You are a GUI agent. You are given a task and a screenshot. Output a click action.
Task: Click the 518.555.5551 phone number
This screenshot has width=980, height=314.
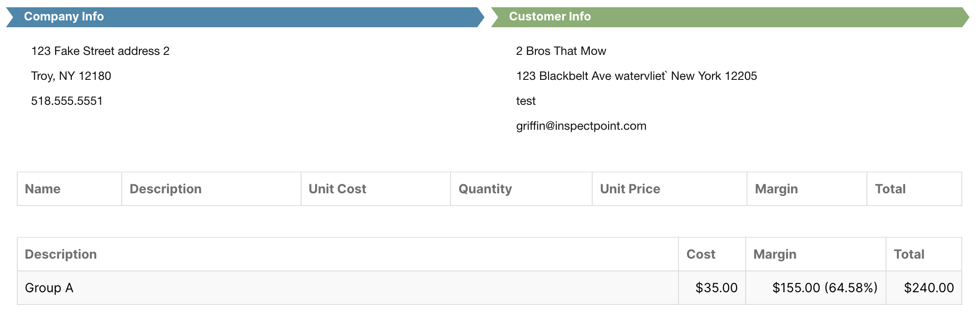coord(67,101)
